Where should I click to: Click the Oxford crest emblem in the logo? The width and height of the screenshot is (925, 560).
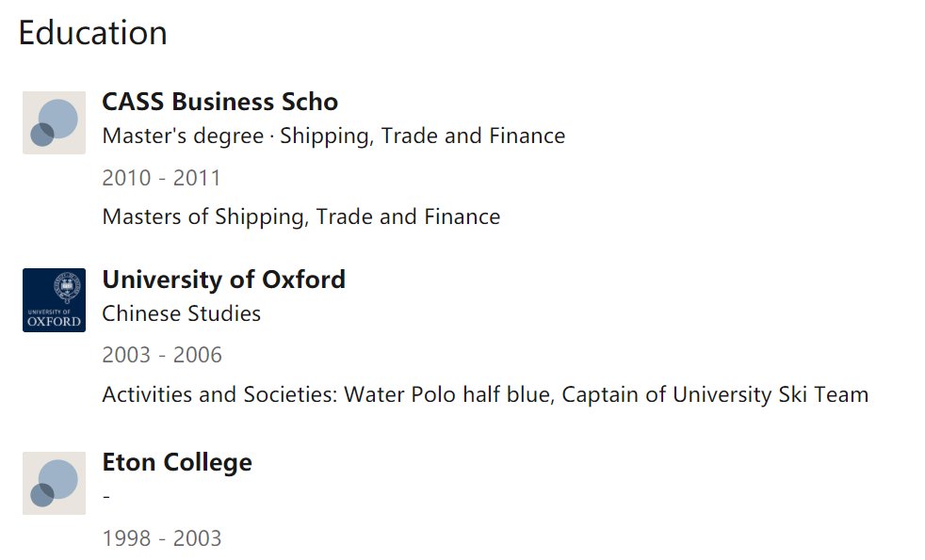click(x=67, y=287)
